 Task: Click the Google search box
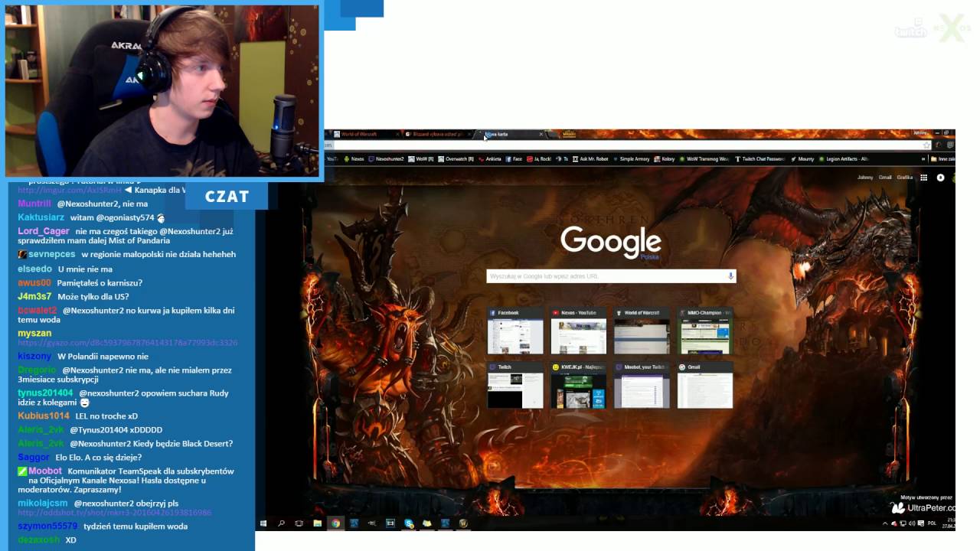click(x=611, y=276)
